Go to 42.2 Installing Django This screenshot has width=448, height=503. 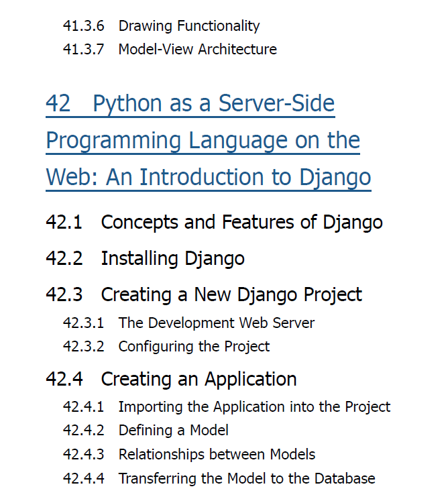(x=145, y=259)
